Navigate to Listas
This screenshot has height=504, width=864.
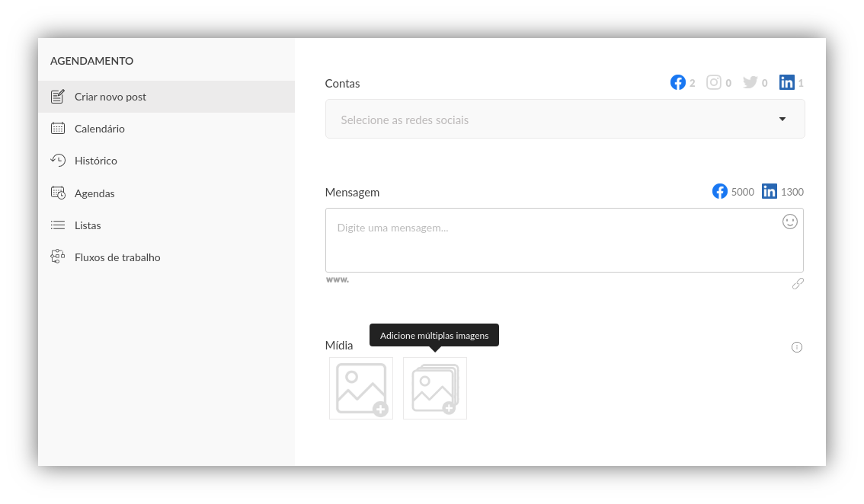click(88, 225)
